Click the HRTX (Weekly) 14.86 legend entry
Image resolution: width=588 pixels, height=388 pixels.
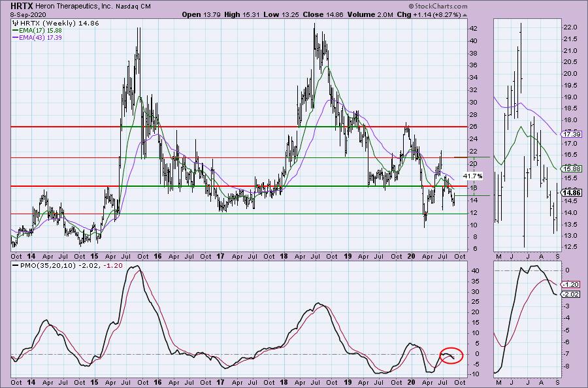coord(59,23)
